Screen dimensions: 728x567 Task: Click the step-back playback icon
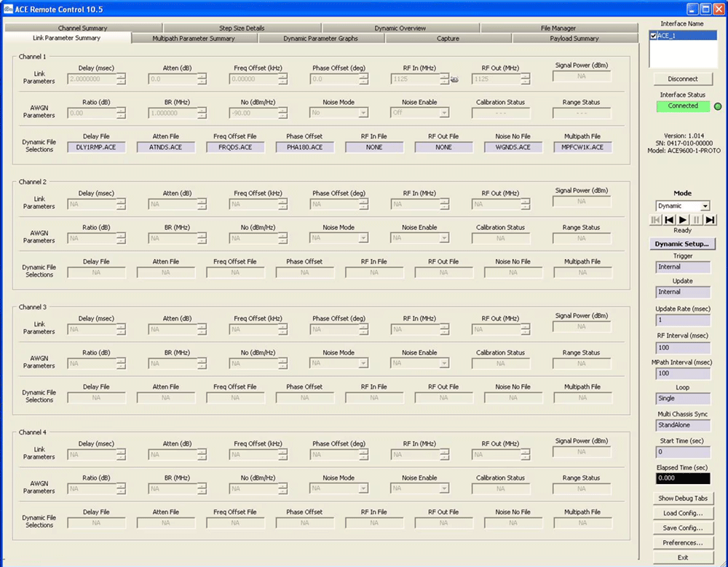tap(669, 219)
